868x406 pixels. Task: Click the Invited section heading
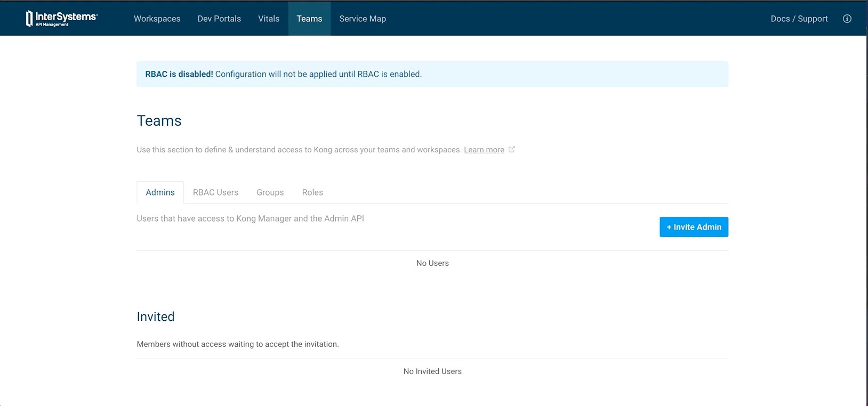pos(156,316)
